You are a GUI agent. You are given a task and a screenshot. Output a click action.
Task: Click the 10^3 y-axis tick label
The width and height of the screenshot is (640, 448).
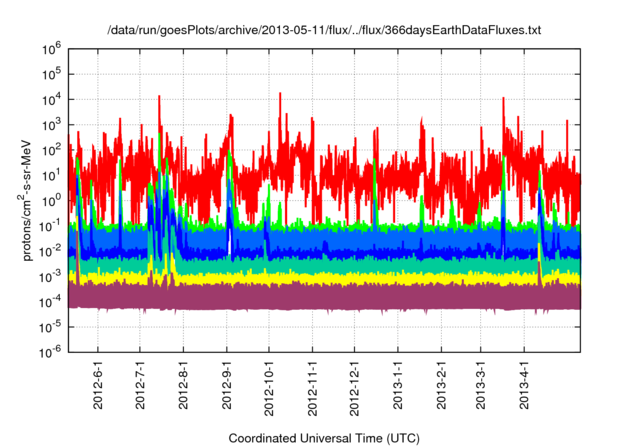tap(51, 125)
